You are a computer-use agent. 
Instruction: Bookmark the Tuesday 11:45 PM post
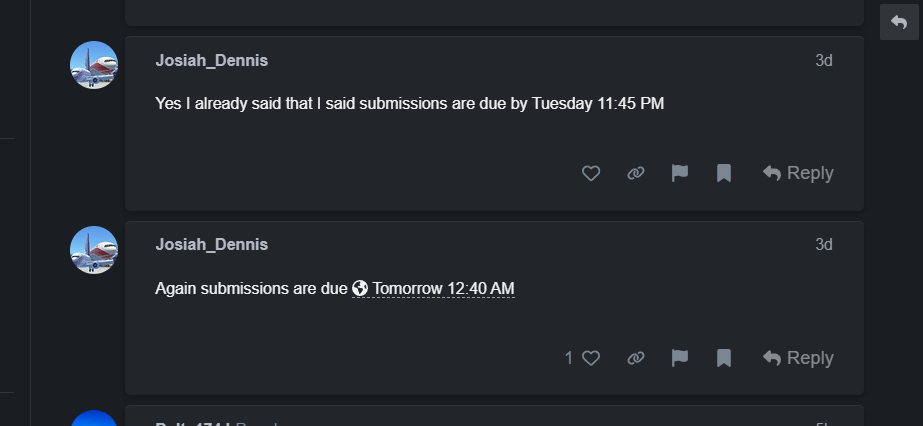pos(724,173)
